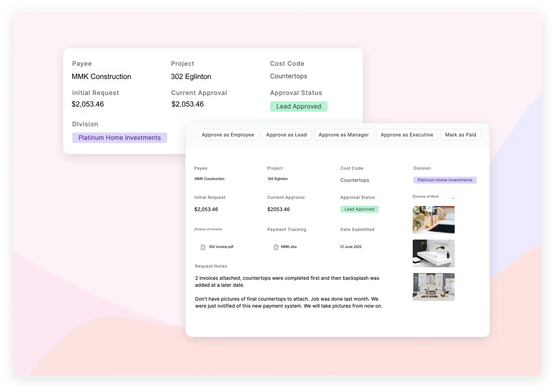Click the Approve as Lead button
This screenshot has width=555, height=392.
click(287, 135)
